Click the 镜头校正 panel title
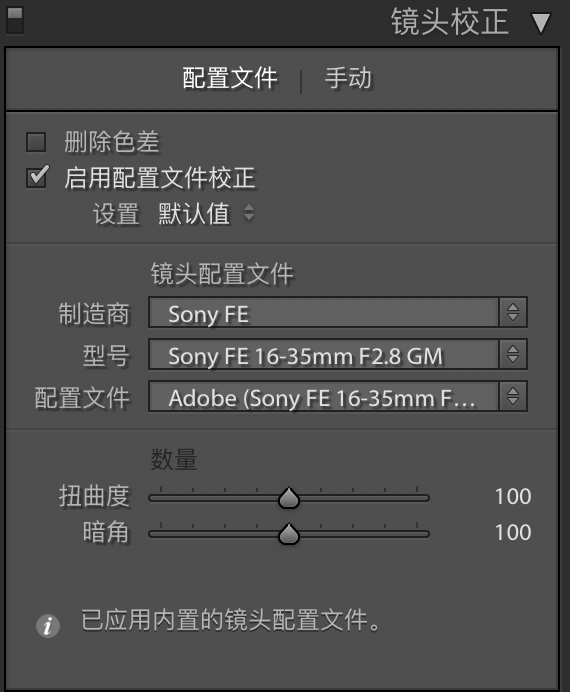This screenshot has width=570, height=692. click(x=450, y=22)
